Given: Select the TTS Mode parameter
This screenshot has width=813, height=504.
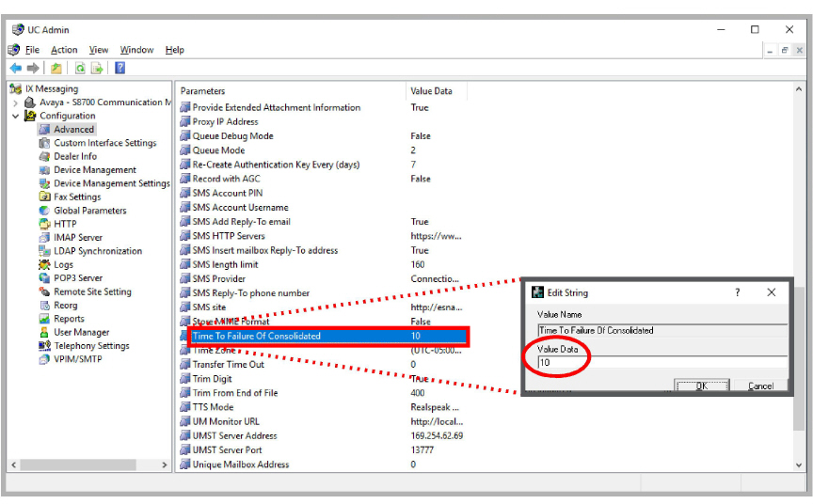Looking at the screenshot, I should [213, 407].
